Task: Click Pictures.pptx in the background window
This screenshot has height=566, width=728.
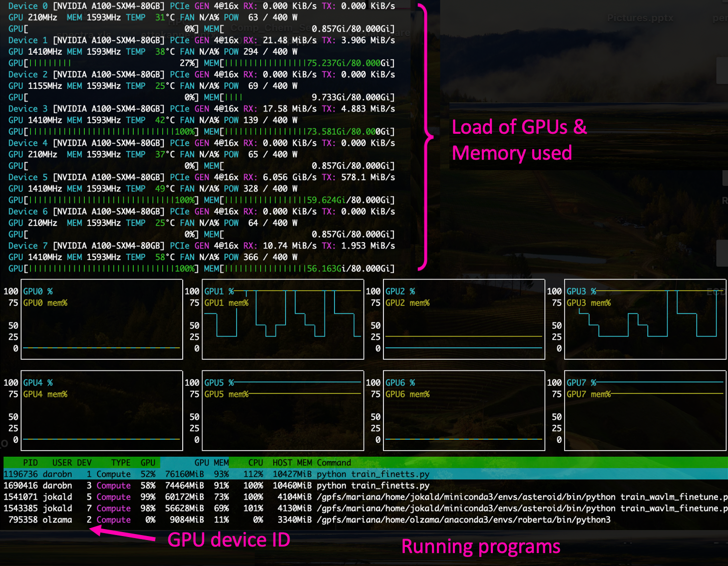Action: [640, 18]
